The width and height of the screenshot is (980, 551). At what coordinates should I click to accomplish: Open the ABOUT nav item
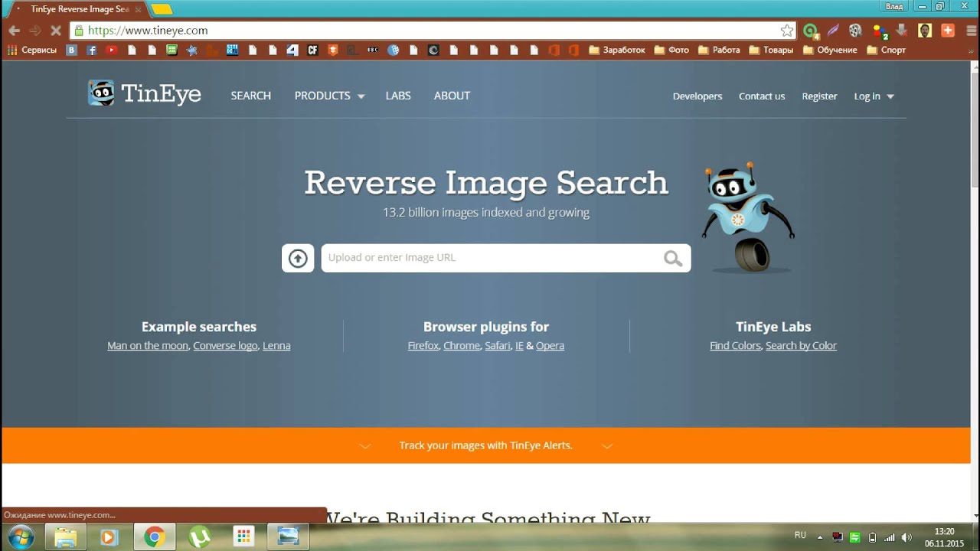point(452,96)
